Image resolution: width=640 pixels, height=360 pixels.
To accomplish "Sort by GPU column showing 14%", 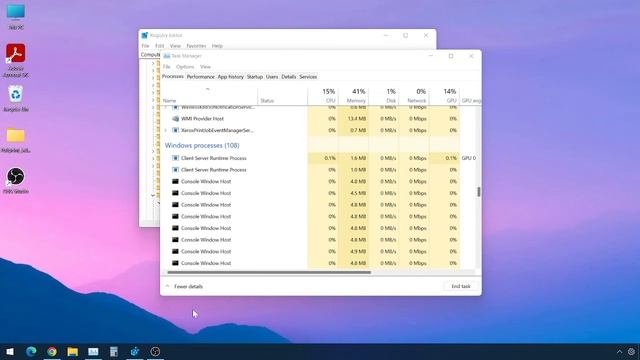I will [x=444, y=96].
